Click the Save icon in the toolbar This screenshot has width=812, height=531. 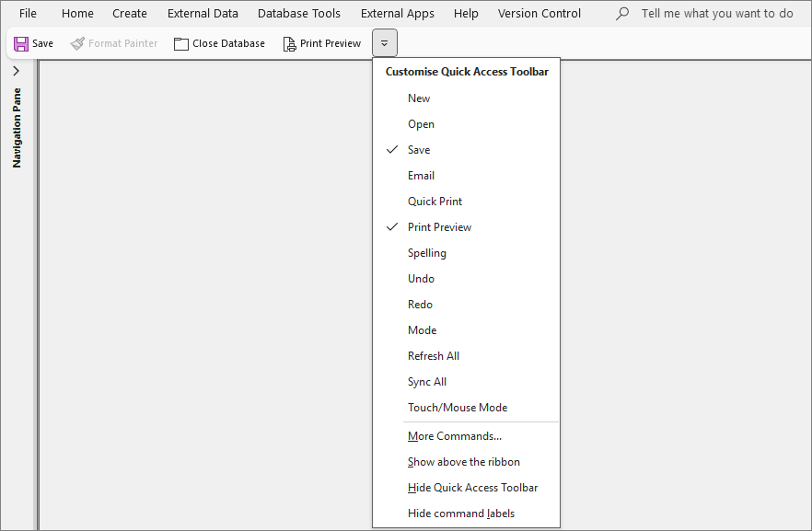click(x=20, y=43)
